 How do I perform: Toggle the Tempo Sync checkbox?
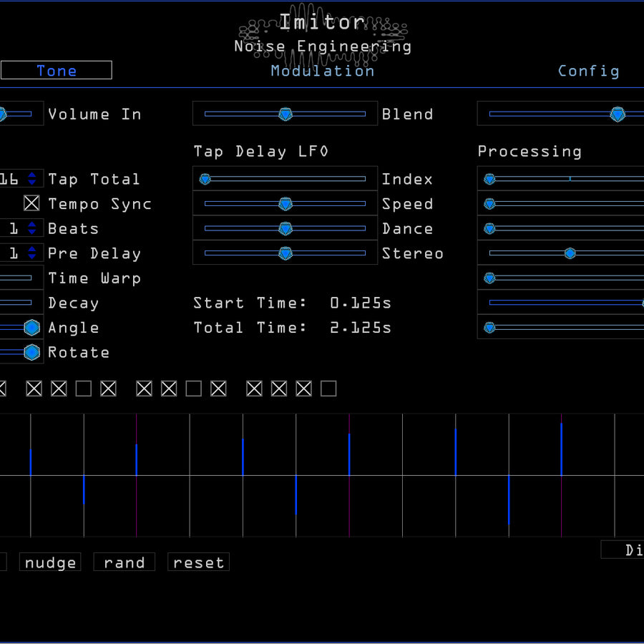(x=31, y=204)
